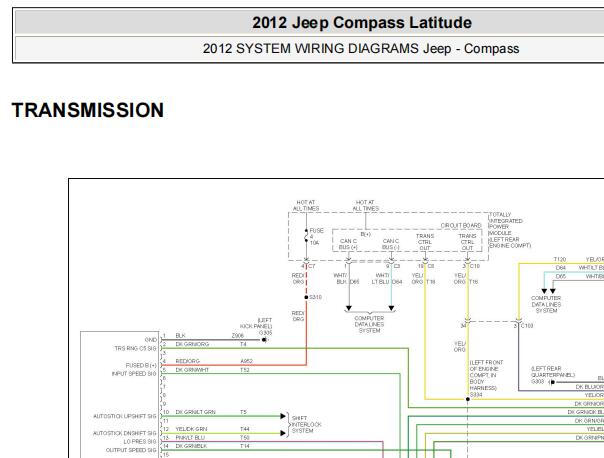Select "2012 SYSTEM WIRING DIAGRAMS Jeep - Compass" subtitle
This screenshot has width=604, height=458.
pos(361,49)
